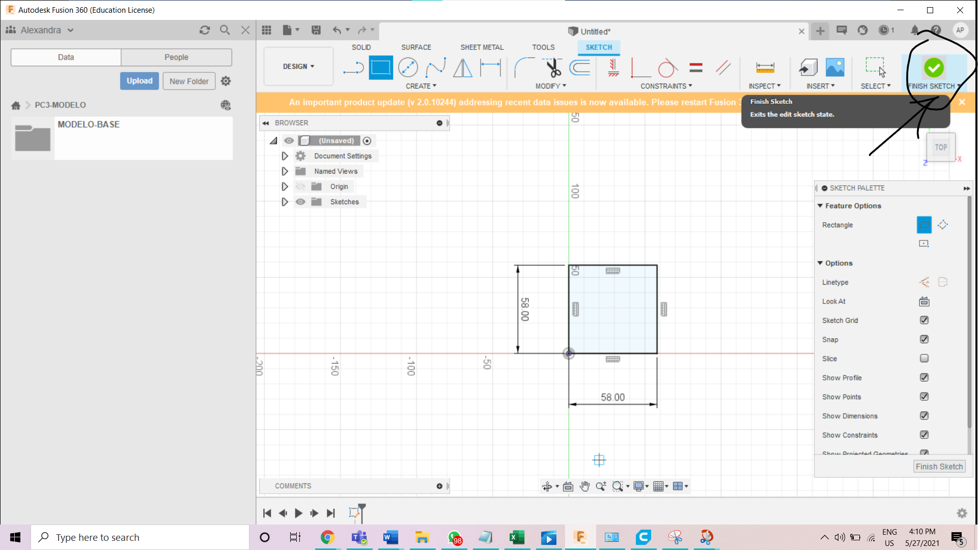
Task: Click the green Finish Sketch checkmark
Action: point(933,68)
